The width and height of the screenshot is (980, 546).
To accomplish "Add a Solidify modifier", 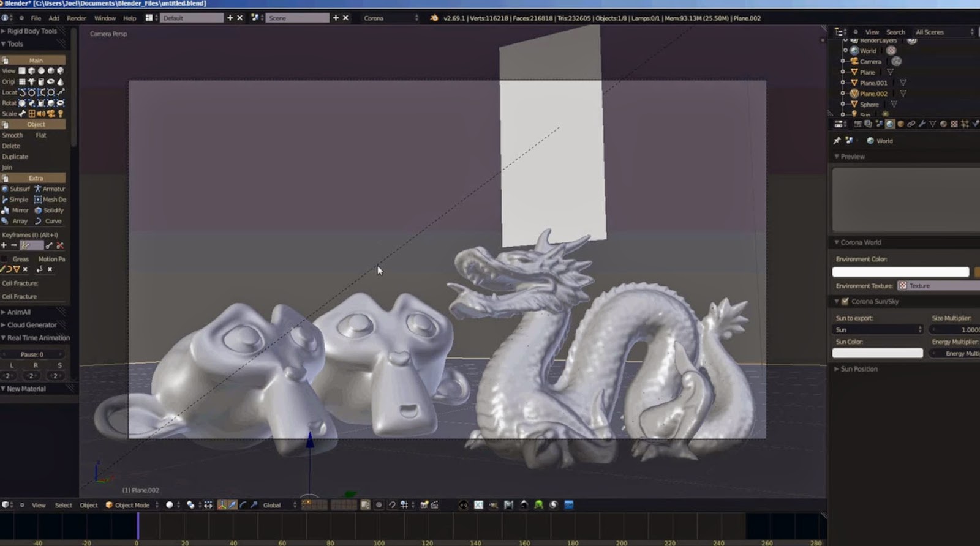I will [x=50, y=211].
